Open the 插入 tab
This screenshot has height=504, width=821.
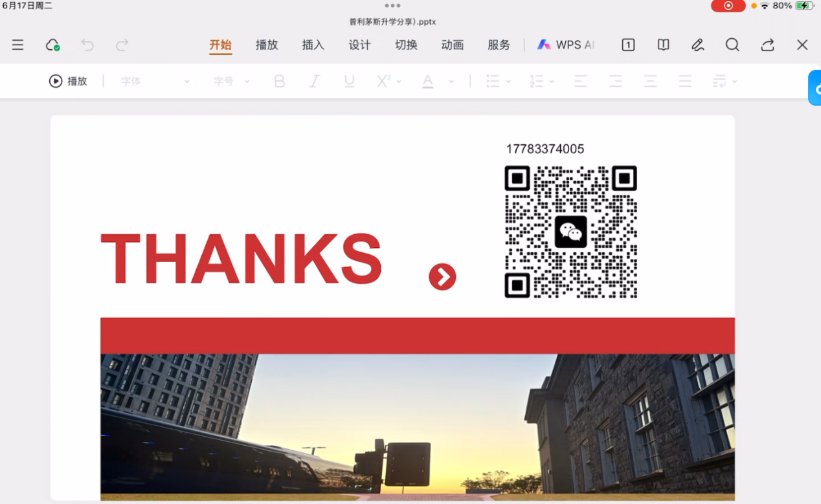click(x=313, y=45)
